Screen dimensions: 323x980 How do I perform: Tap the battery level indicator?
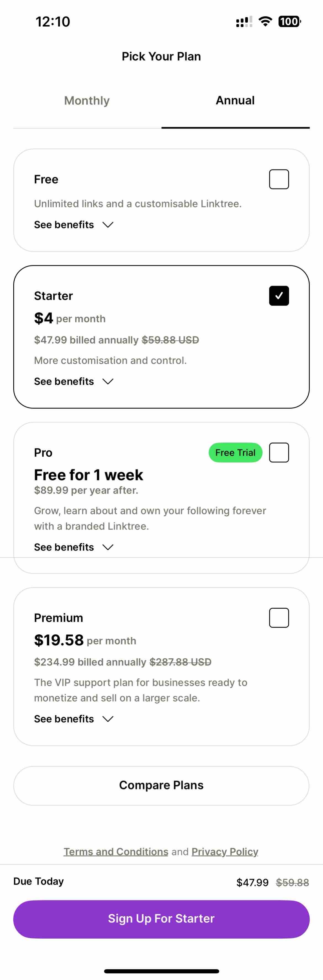pyautogui.click(x=290, y=21)
